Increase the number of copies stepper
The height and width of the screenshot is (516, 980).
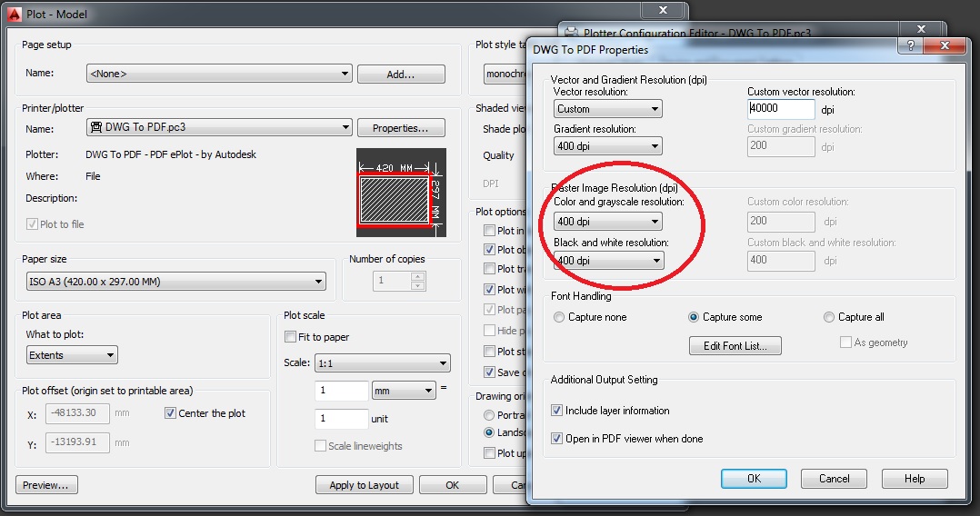pyautogui.click(x=417, y=276)
